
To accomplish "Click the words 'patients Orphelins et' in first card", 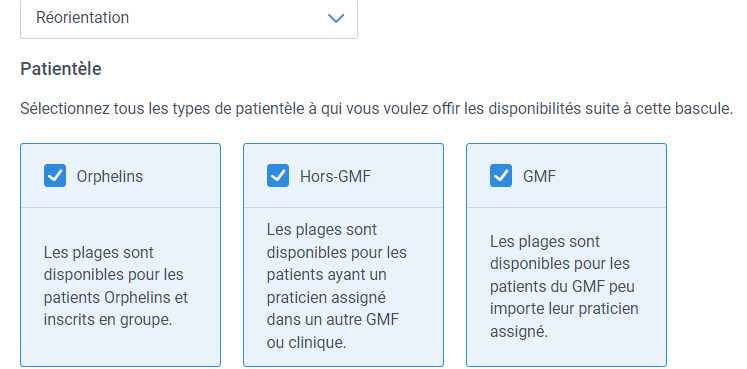I will tap(116, 298).
